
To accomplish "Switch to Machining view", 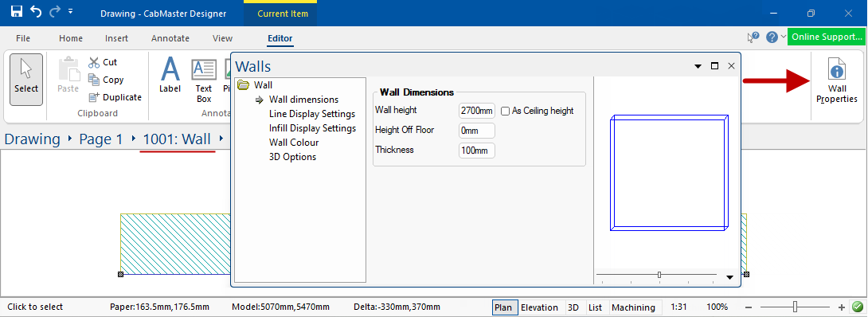I will [x=633, y=307].
